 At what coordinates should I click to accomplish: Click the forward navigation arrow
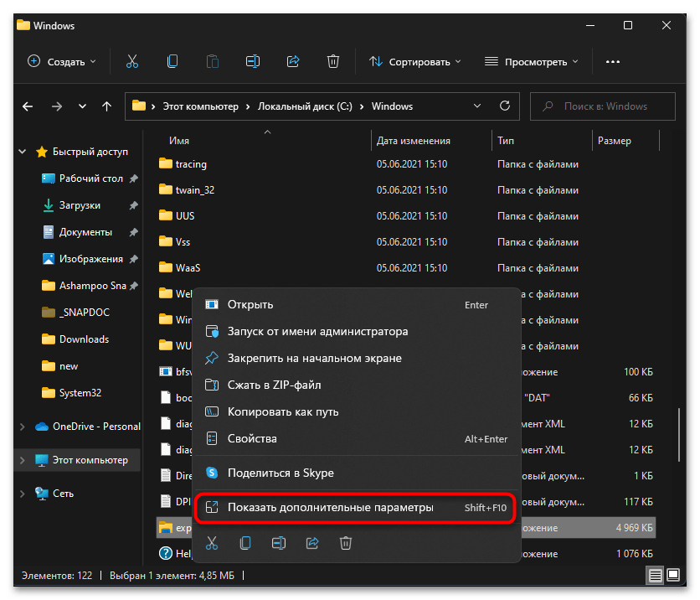click(57, 106)
